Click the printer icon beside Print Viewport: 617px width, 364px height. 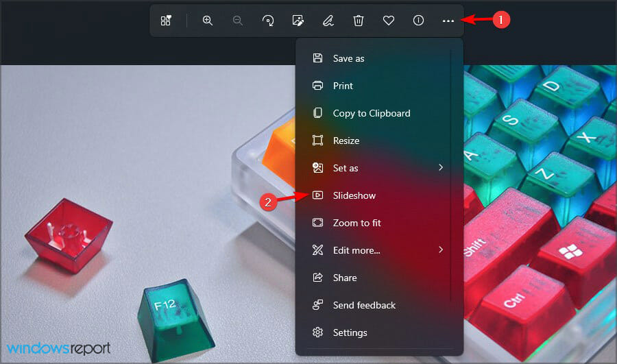coord(317,86)
